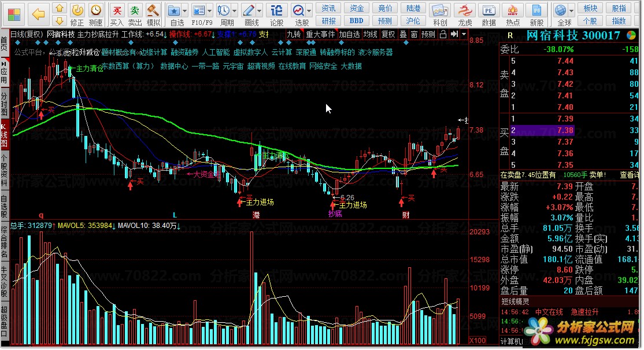Open the 陆港 HK connect button
The width and height of the screenshot is (644, 350).
point(413,8)
